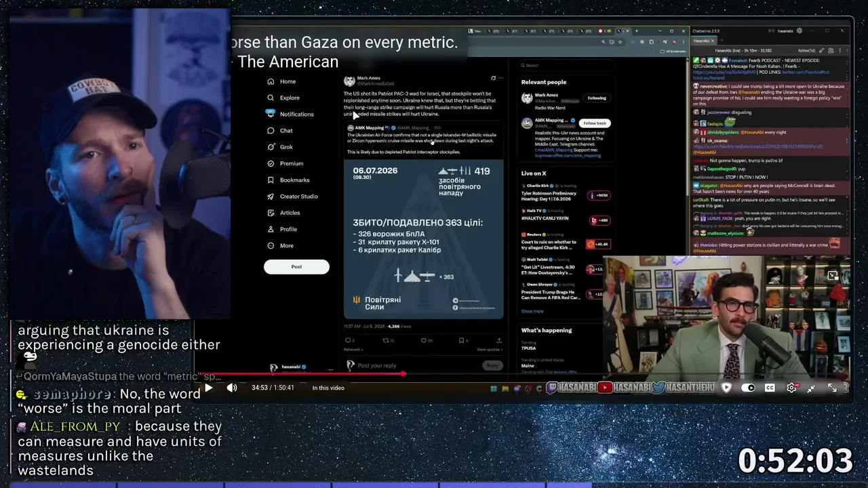
Task: Click the Following button beside Mark Ames
Action: [597, 98]
